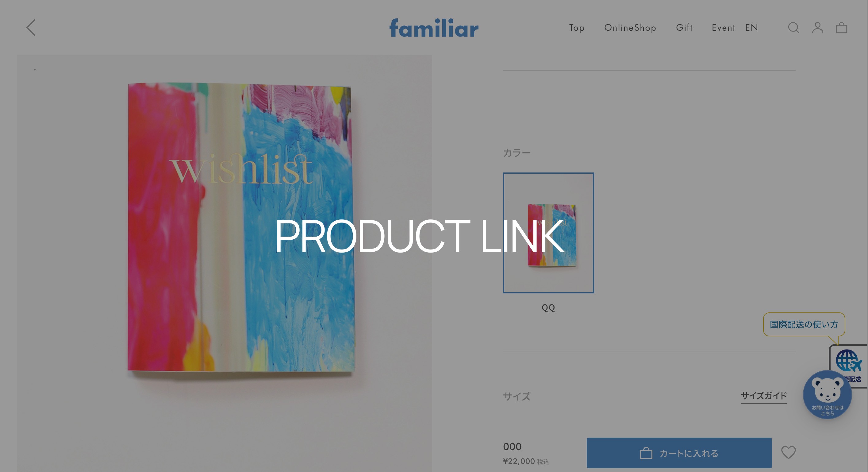Screen dimensions: 868x472
Task: Open the teddy bear inquiry chat icon
Action: coord(827,394)
